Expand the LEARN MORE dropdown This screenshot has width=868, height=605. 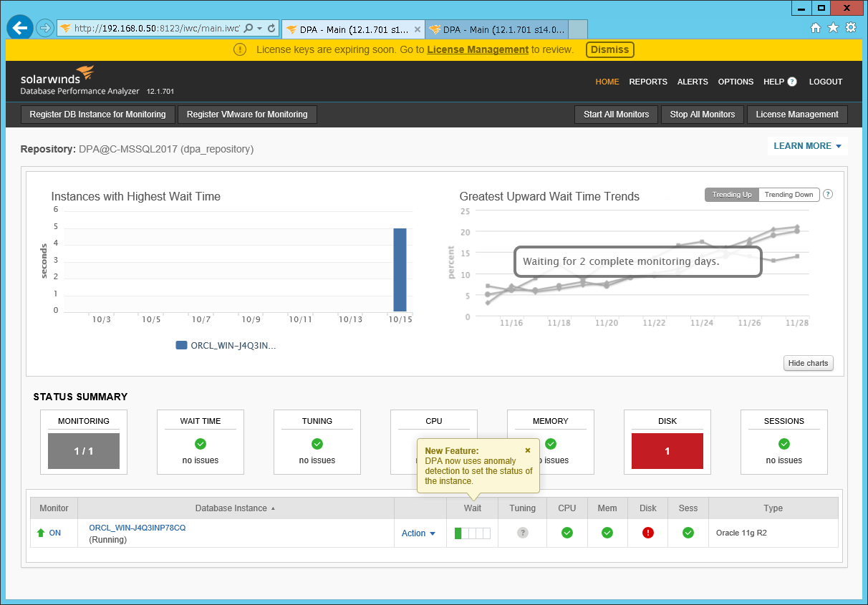tap(808, 145)
